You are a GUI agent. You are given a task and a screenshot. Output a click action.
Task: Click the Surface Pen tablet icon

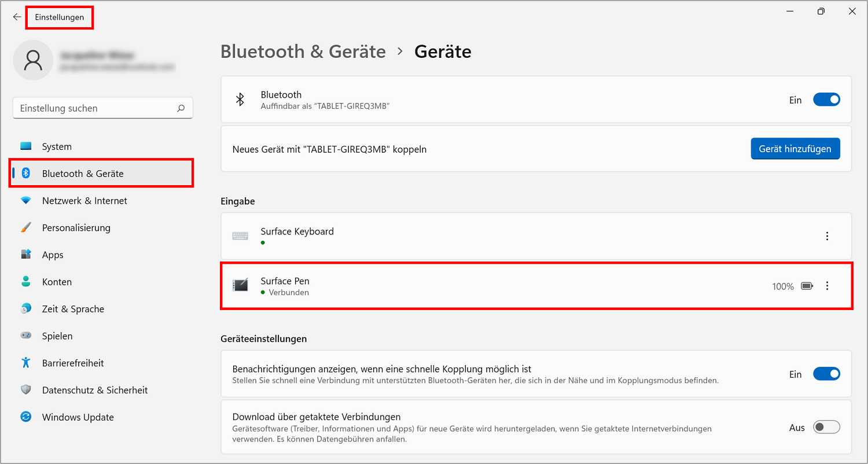pos(240,285)
